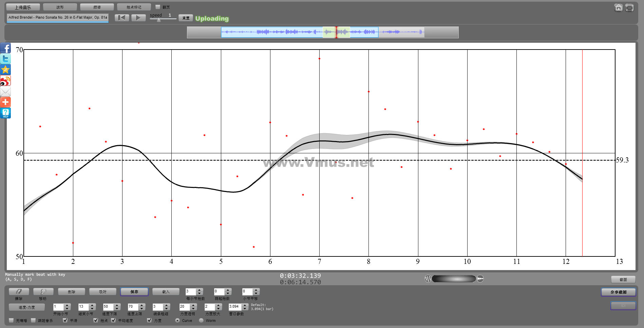Increase 开始小节 start-bar stepper

(67, 305)
